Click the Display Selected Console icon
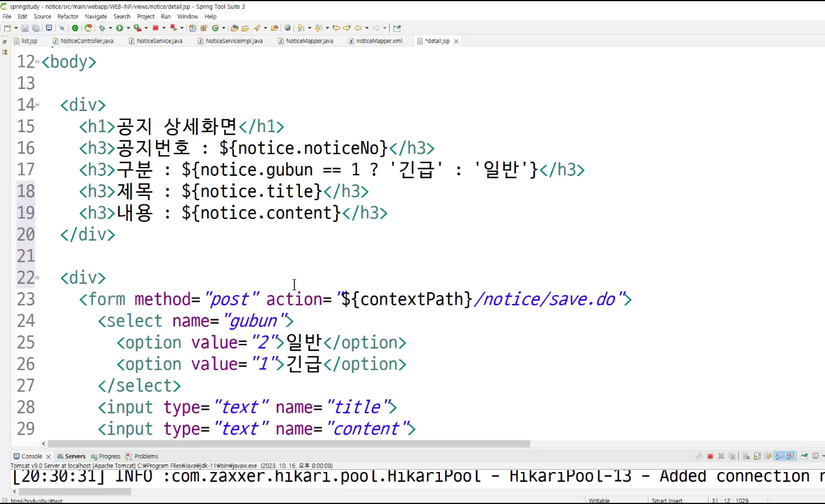 [x=816, y=456]
